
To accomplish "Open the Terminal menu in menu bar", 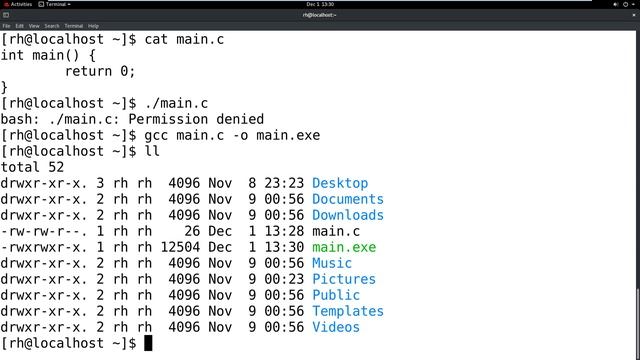I will pos(73,26).
